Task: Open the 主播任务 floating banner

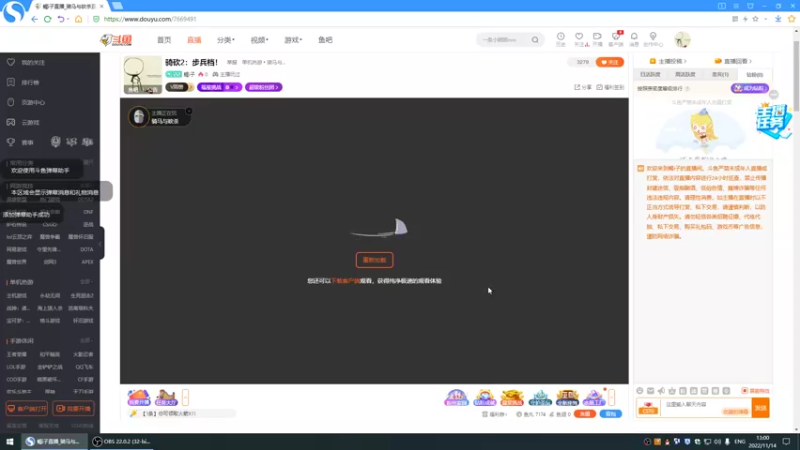Action: click(773, 121)
